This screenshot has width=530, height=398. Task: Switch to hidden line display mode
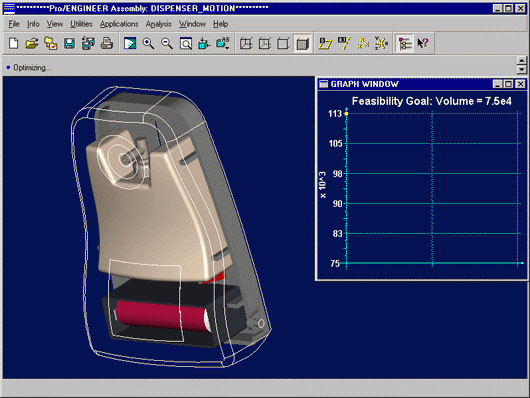(x=265, y=43)
